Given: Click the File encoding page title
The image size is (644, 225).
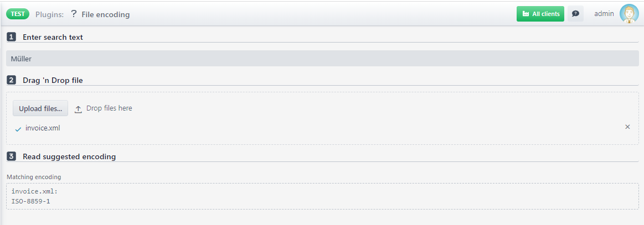Looking at the screenshot, I should coord(106,14).
